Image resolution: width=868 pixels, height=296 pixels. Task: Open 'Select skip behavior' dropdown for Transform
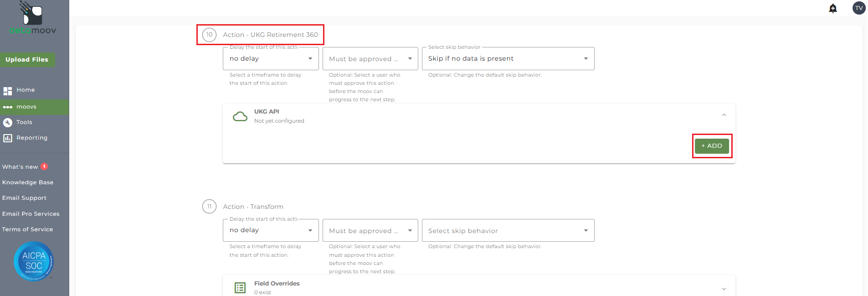click(508, 231)
